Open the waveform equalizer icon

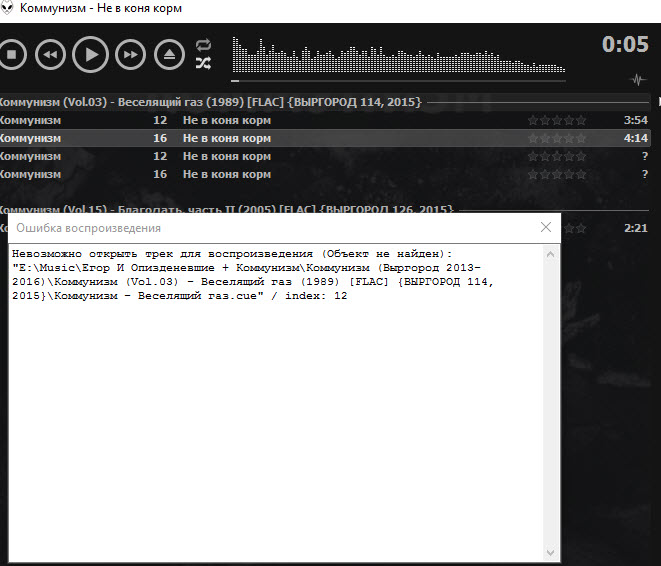(637, 79)
